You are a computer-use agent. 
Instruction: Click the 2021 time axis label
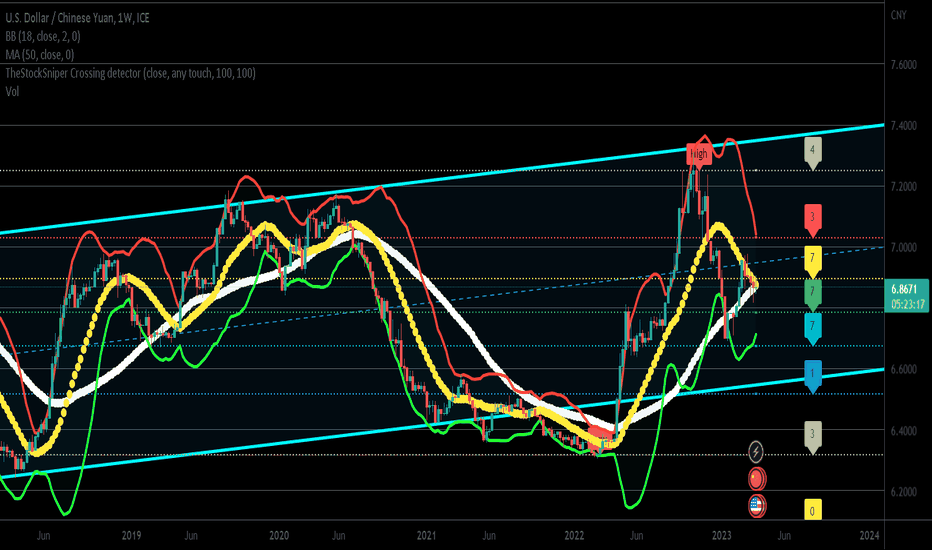coord(427,535)
